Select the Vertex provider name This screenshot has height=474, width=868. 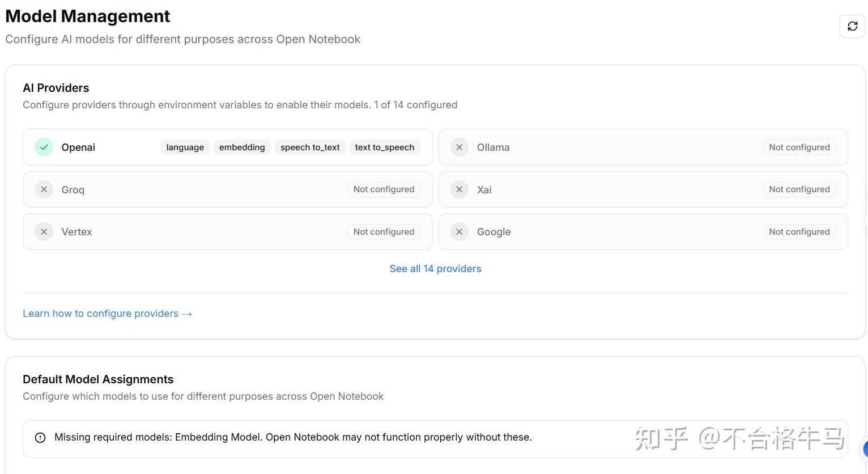click(x=76, y=232)
